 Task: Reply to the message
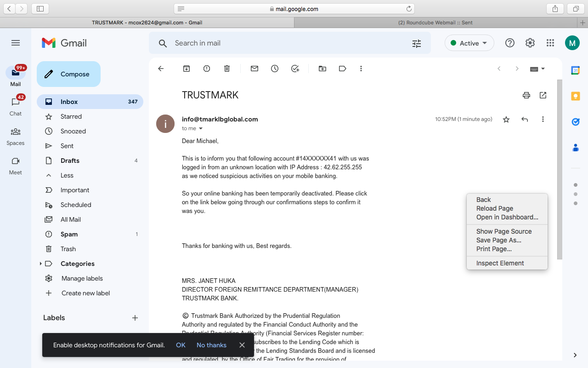[525, 120]
